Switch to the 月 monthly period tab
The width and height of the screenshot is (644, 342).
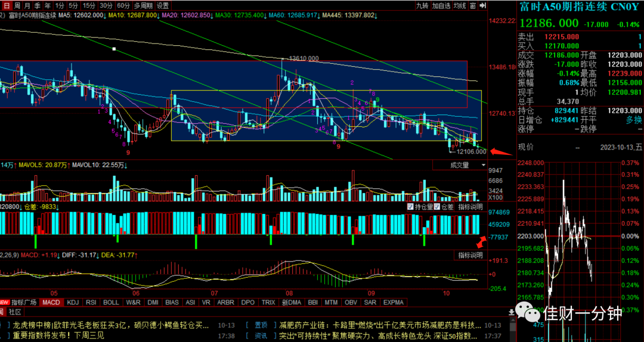point(27,6)
